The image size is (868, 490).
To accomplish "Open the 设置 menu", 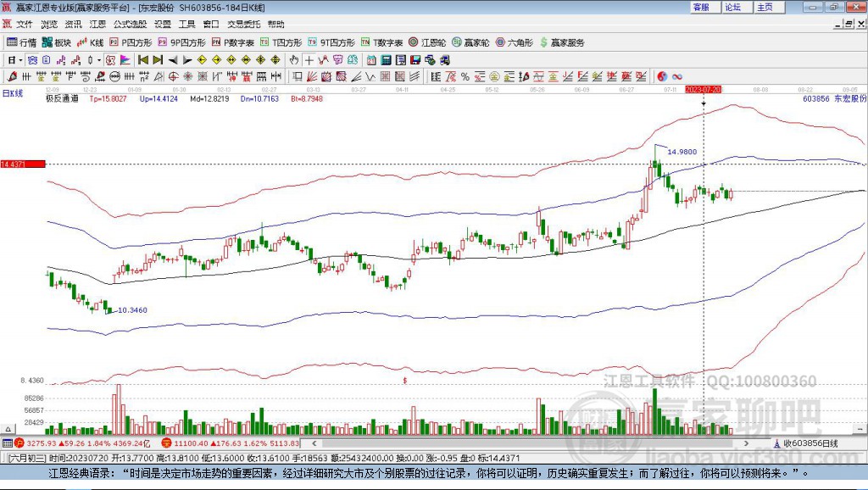I will pos(163,24).
